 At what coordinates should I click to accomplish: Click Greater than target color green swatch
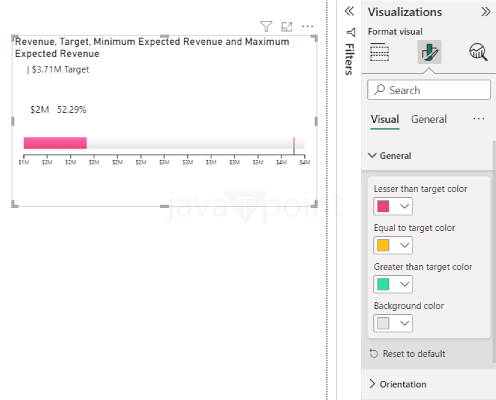click(383, 284)
